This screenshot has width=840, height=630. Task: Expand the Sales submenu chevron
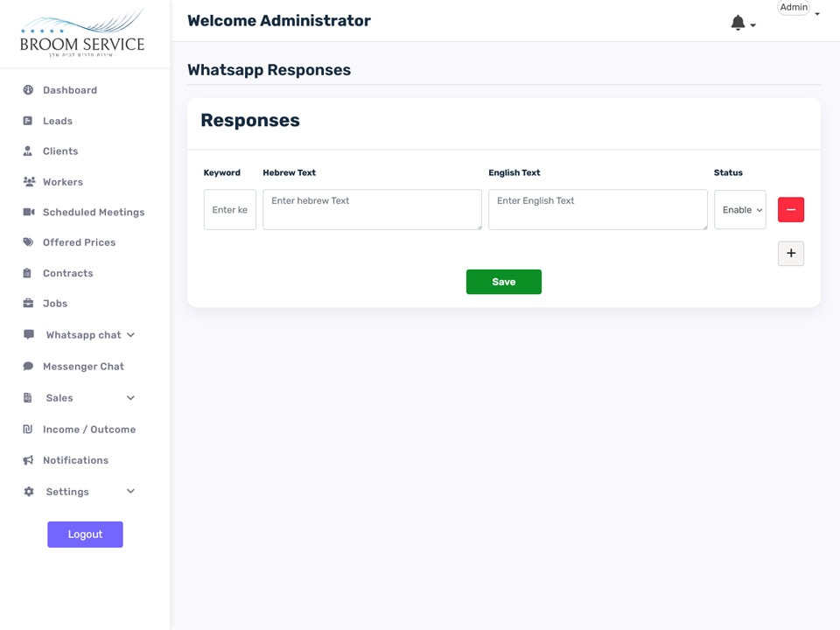[x=130, y=397]
